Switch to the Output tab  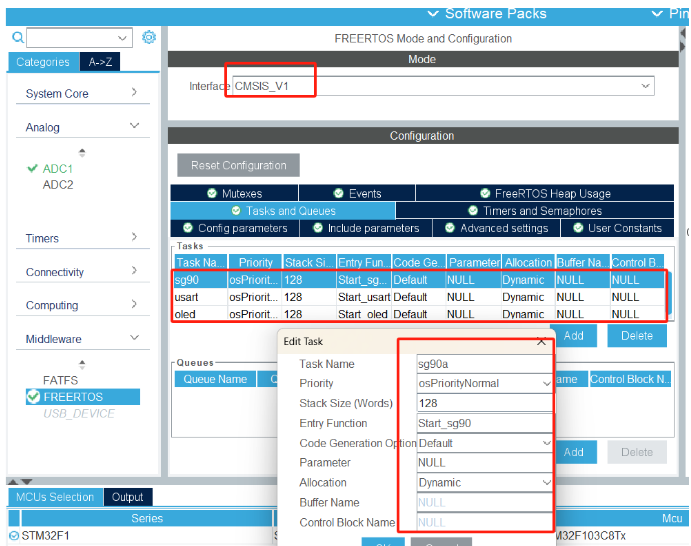click(128, 497)
